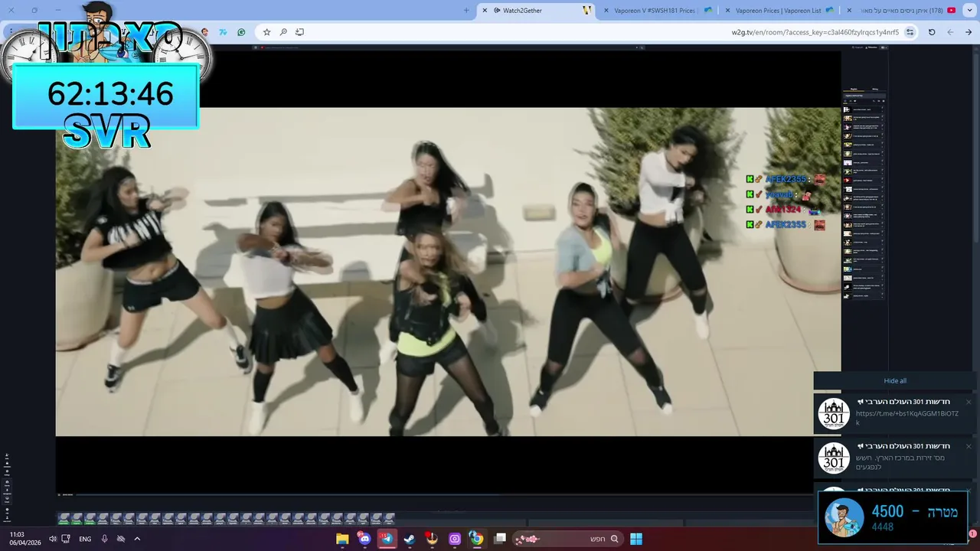This screenshot has width=980, height=551.
Task: Open the purple Instagram-style taskbar app
Action: (x=455, y=539)
